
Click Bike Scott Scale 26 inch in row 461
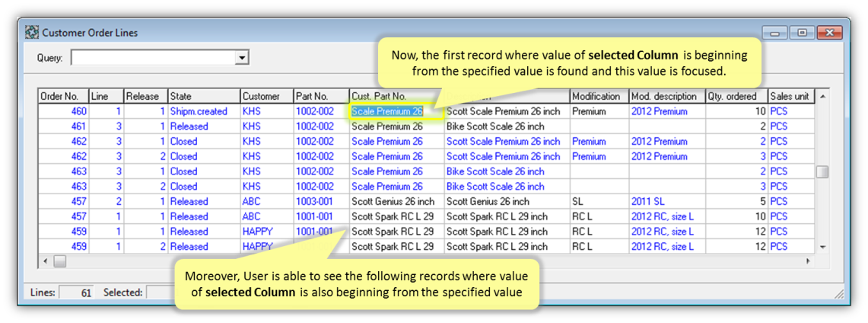coord(507,126)
